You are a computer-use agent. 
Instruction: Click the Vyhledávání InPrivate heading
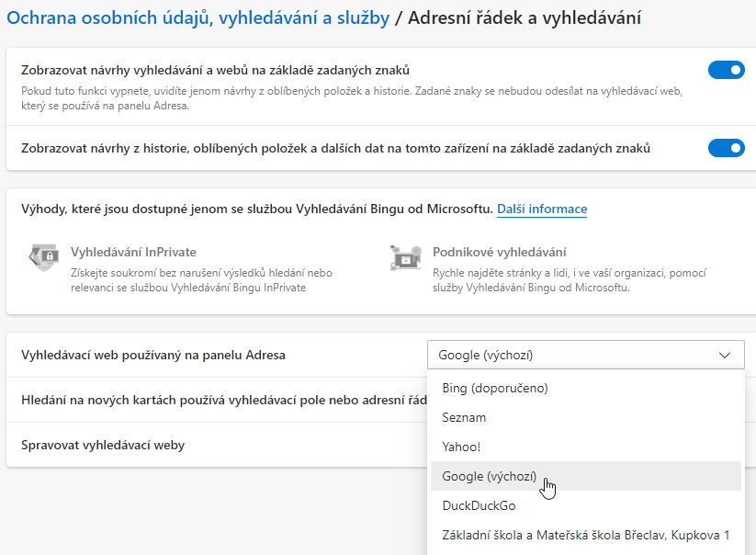(133, 252)
